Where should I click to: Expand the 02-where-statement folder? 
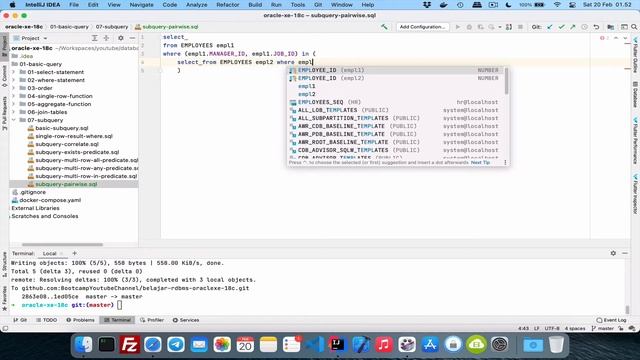(x=14, y=80)
